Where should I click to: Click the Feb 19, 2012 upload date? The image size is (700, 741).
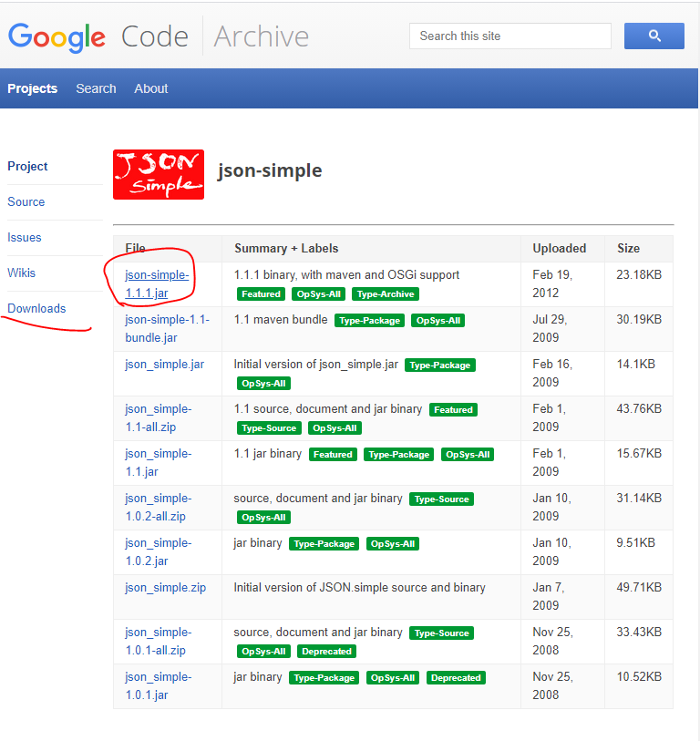click(x=552, y=283)
